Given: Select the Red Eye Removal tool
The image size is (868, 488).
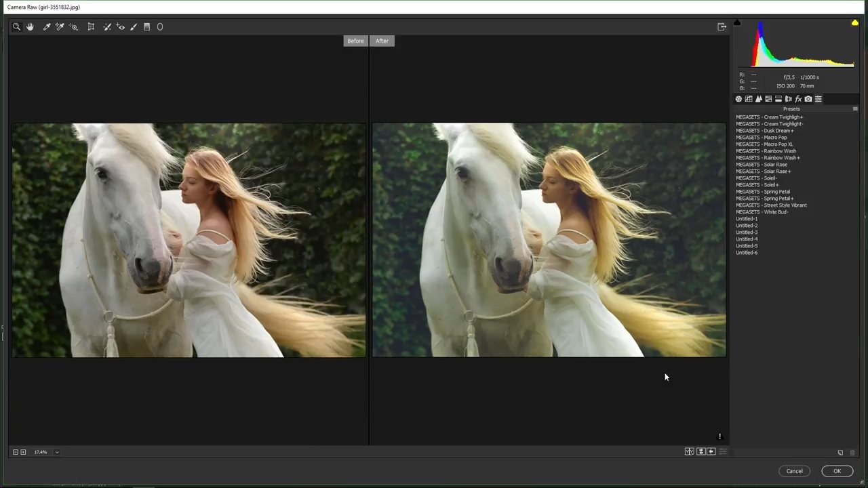Looking at the screenshot, I should [x=121, y=27].
